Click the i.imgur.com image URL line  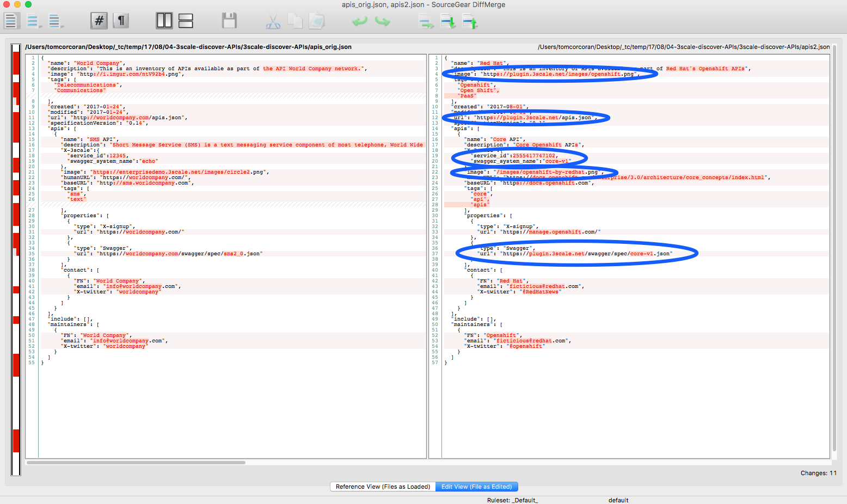point(116,74)
